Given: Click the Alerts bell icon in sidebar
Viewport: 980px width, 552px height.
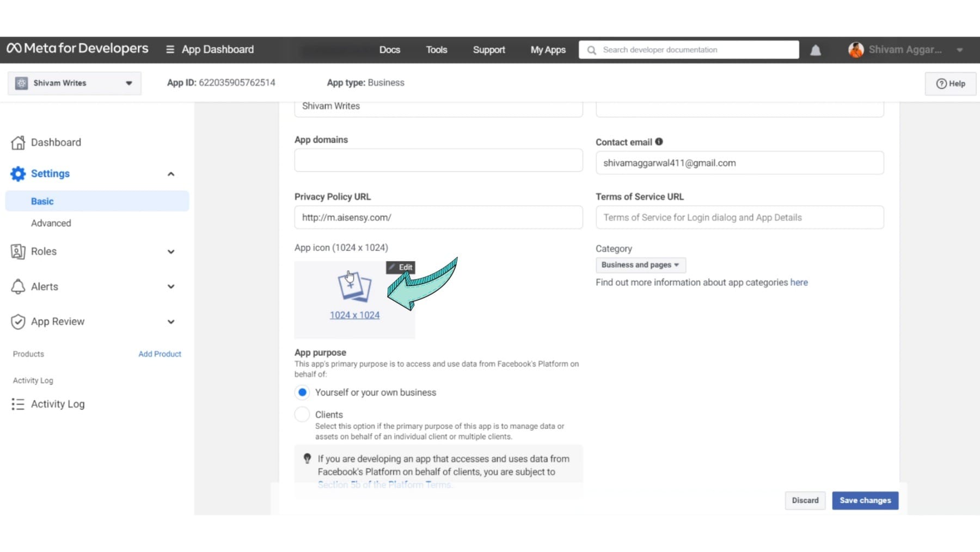Looking at the screenshot, I should (x=18, y=287).
